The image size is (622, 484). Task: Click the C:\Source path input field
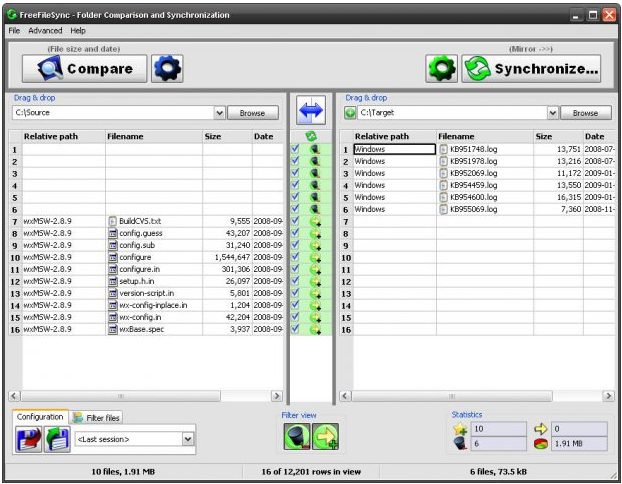pos(113,113)
